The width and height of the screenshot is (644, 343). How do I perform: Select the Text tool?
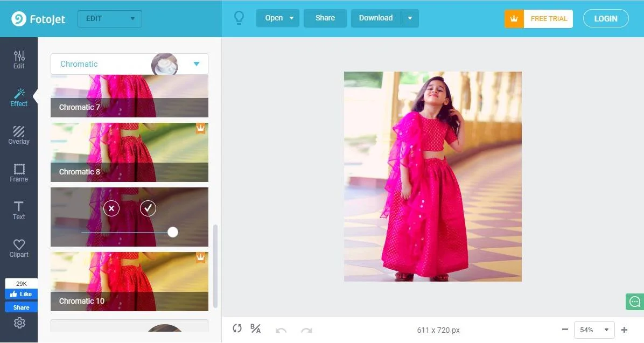tap(19, 210)
